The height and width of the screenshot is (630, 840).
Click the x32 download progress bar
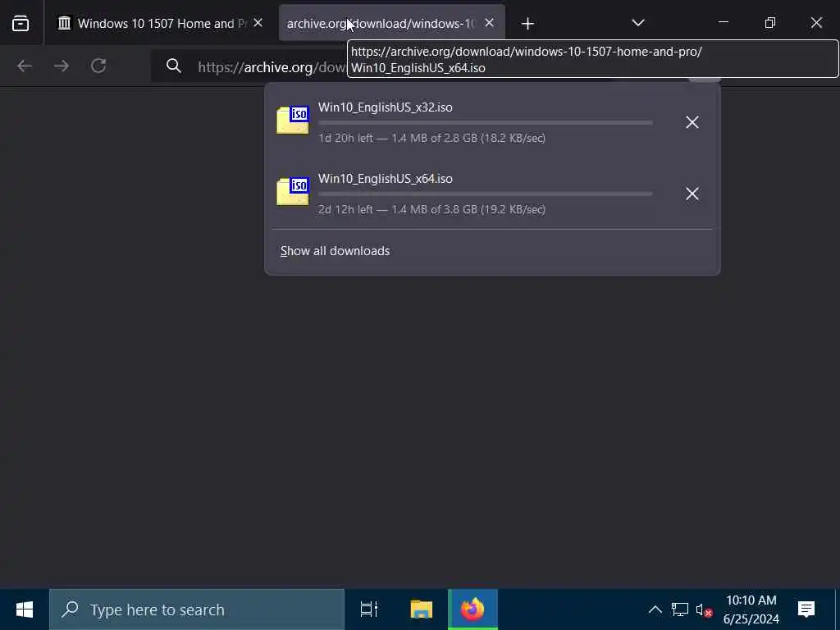click(486, 123)
